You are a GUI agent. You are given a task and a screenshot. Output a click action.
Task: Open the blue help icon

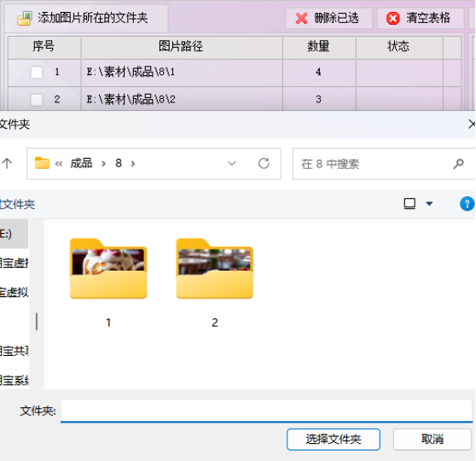[x=467, y=203]
